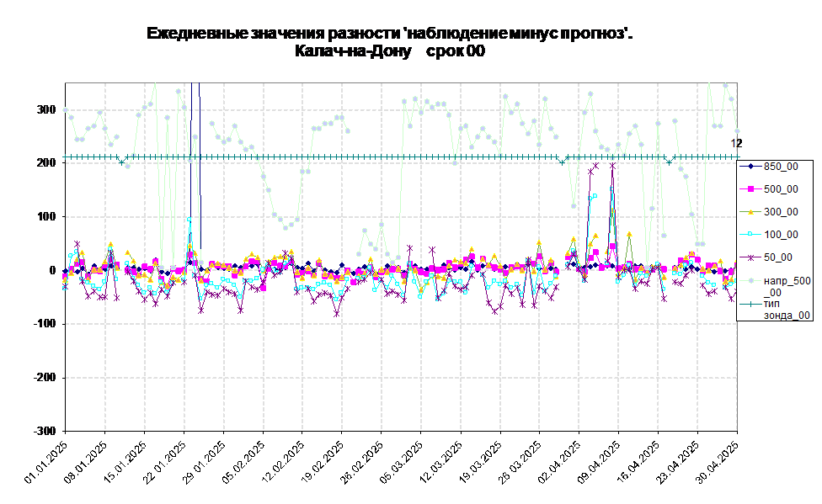Click x-axis date 05.02.2025
The width and height of the screenshot is (822, 504).
[x=243, y=461]
